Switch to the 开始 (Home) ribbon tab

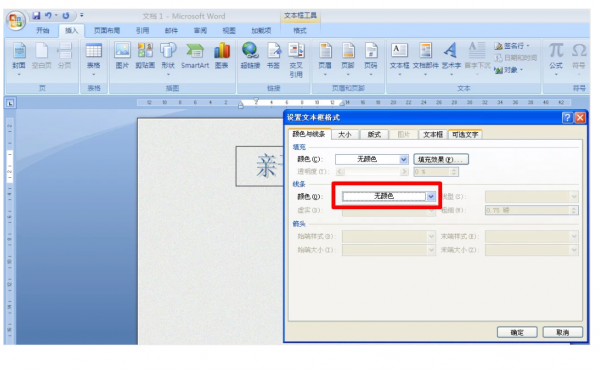click(42, 30)
